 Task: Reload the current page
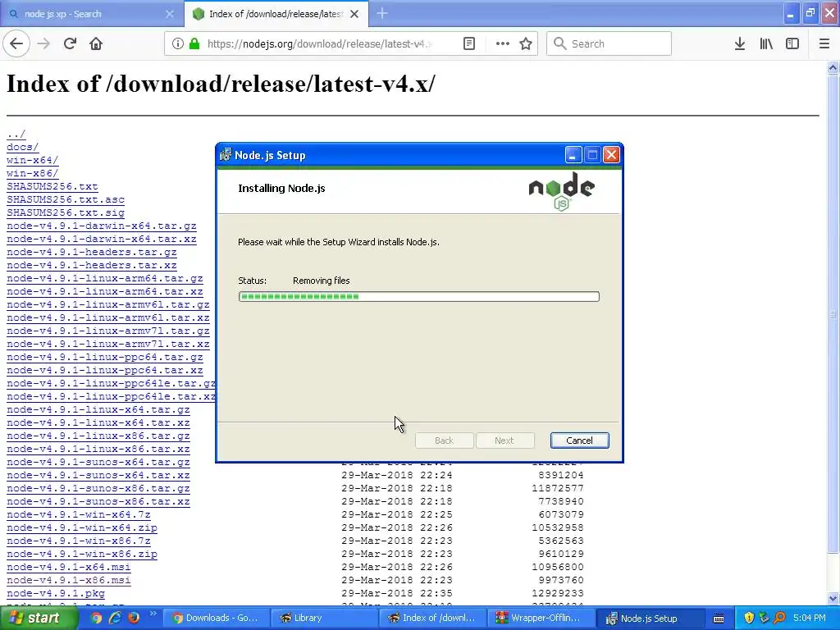point(70,43)
